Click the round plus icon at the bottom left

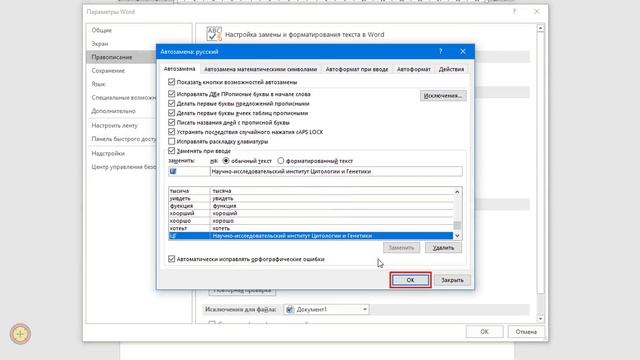click(x=20, y=334)
